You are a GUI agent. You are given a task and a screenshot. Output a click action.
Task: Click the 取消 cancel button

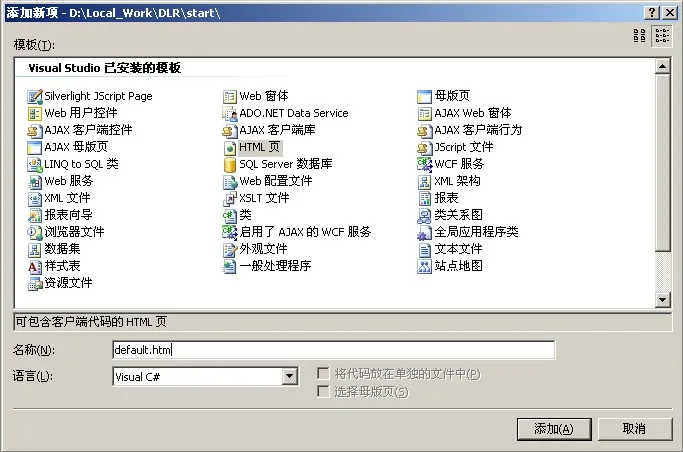pyautogui.click(x=635, y=429)
